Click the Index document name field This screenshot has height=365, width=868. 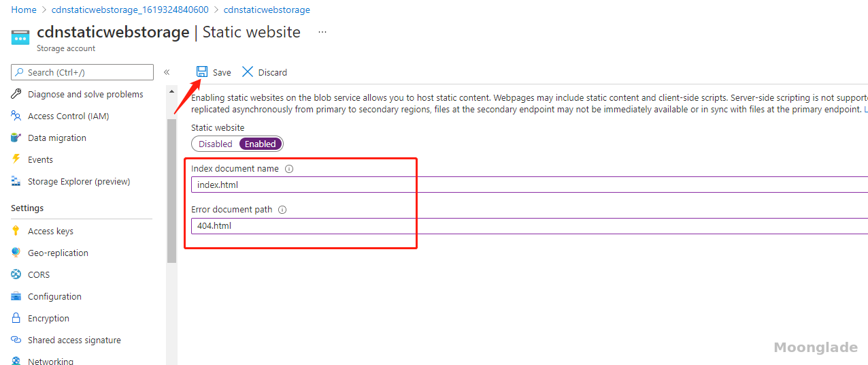point(529,185)
